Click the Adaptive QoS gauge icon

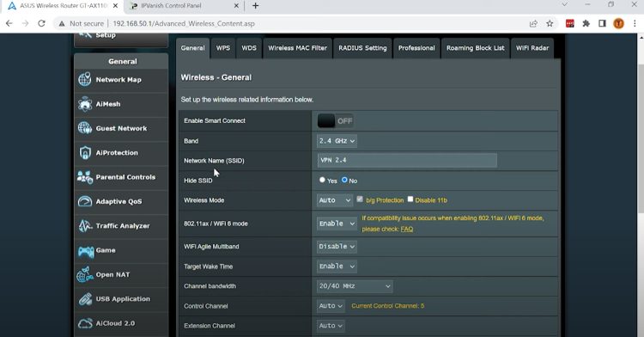[x=85, y=201]
